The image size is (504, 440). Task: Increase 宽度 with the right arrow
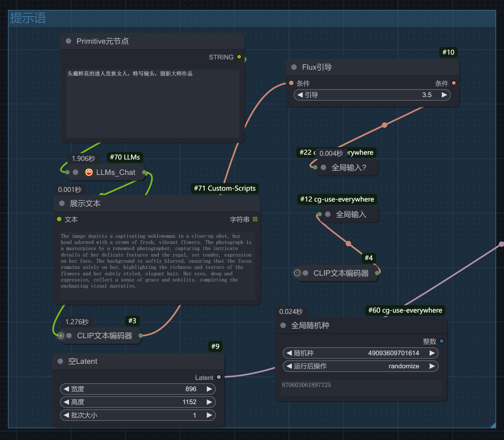click(x=209, y=389)
